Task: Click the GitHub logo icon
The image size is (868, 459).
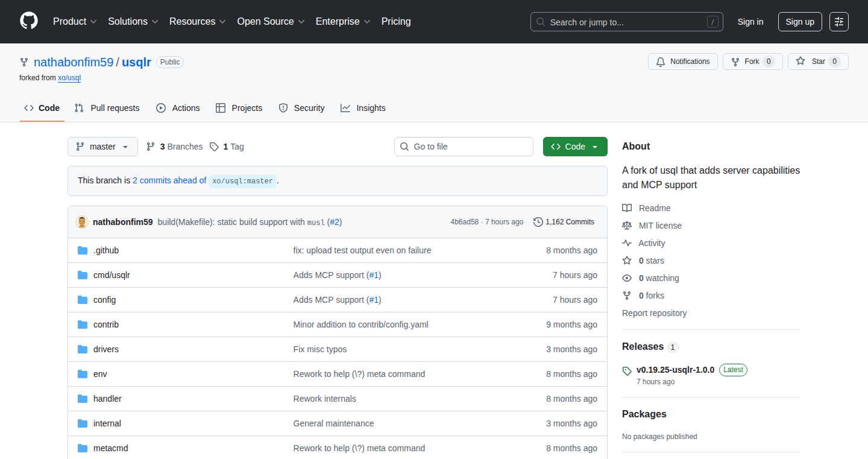Action: [29, 21]
